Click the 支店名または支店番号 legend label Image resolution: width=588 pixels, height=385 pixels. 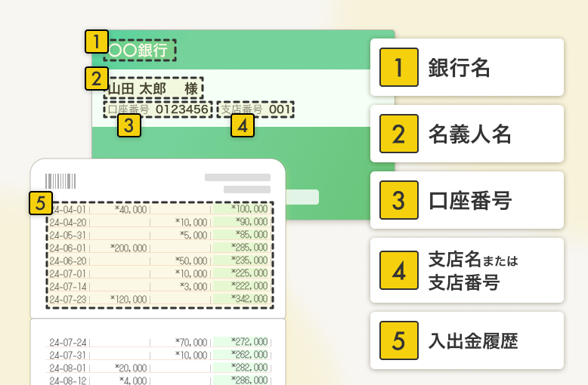click(473, 271)
